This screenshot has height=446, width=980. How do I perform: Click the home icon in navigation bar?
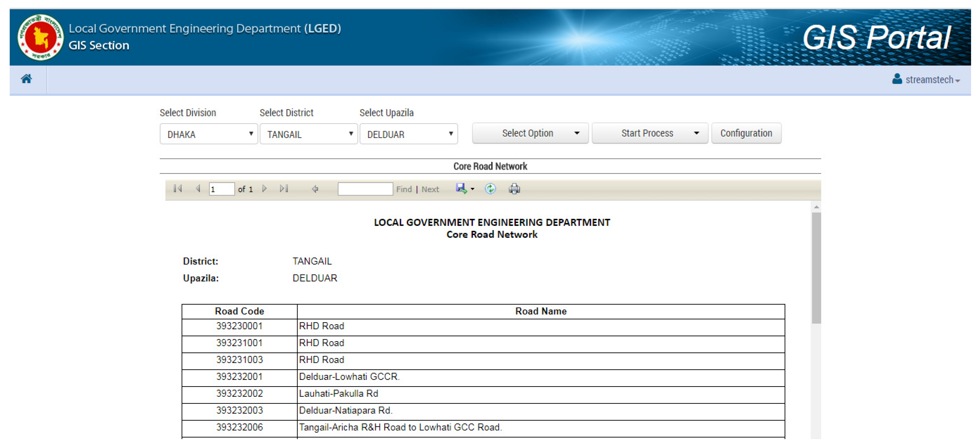26,79
